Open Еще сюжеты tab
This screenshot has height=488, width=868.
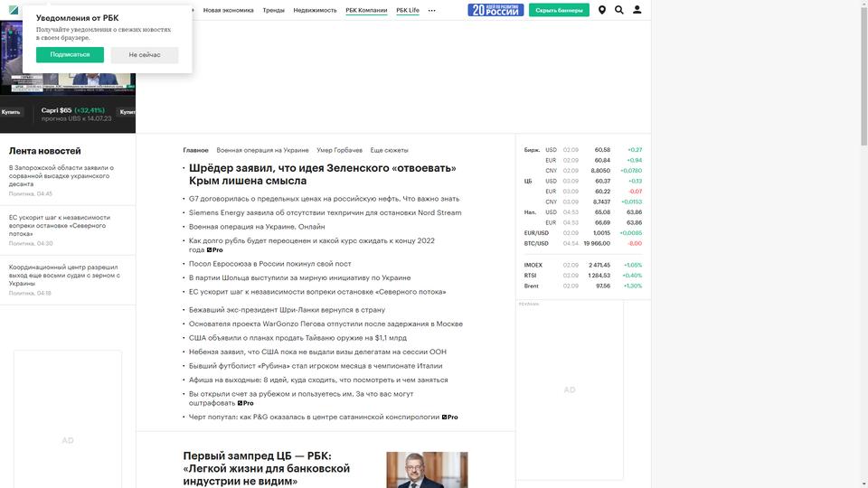point(389,150)
